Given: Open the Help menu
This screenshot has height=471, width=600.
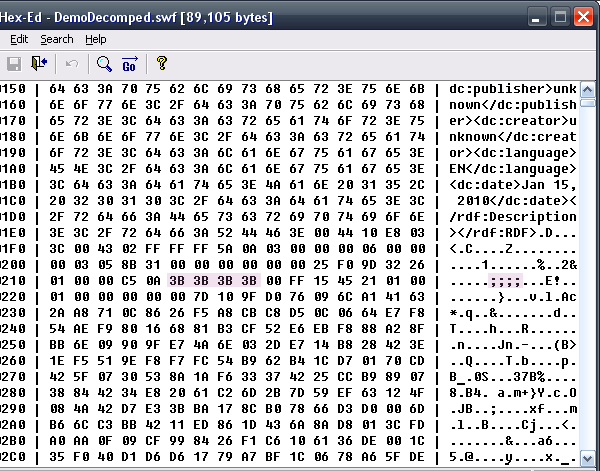Looking at the screenshot, I should click(96, 39).
